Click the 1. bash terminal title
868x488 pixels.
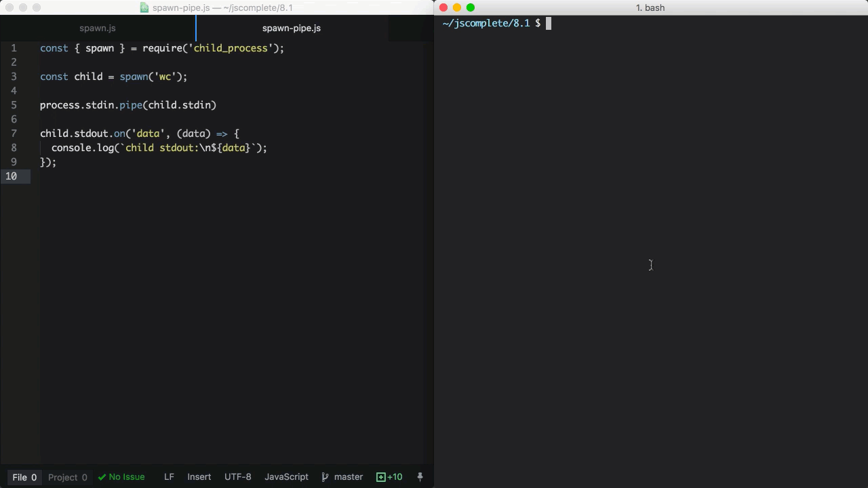(650, 7)
